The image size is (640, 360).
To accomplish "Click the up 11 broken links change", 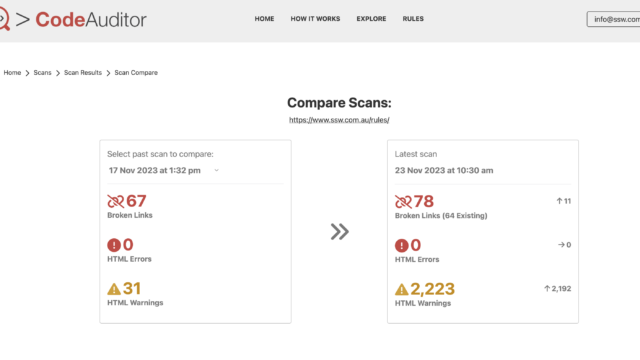I will tap(564, 201).
